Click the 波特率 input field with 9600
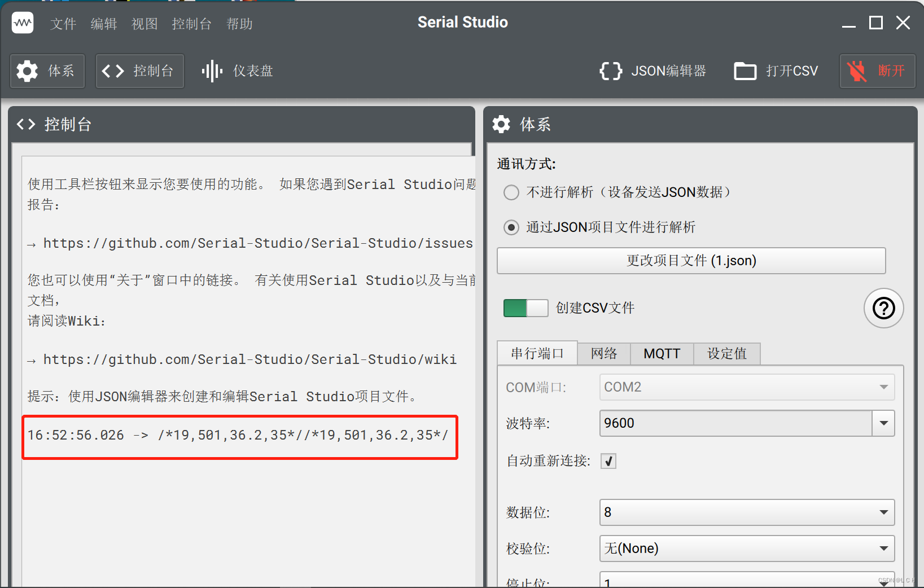924x588 pixels. tap(736, 423)
